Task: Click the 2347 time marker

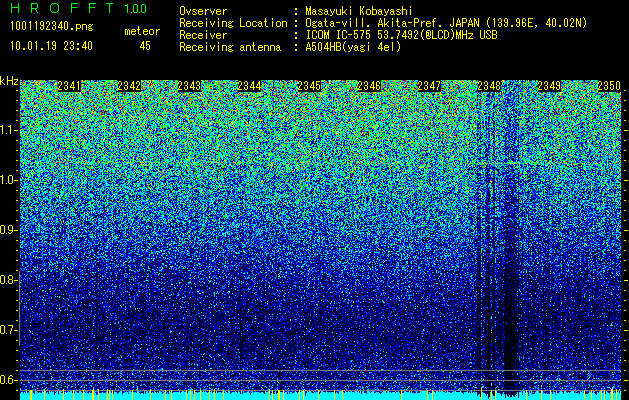Action: tap(429, 86)
